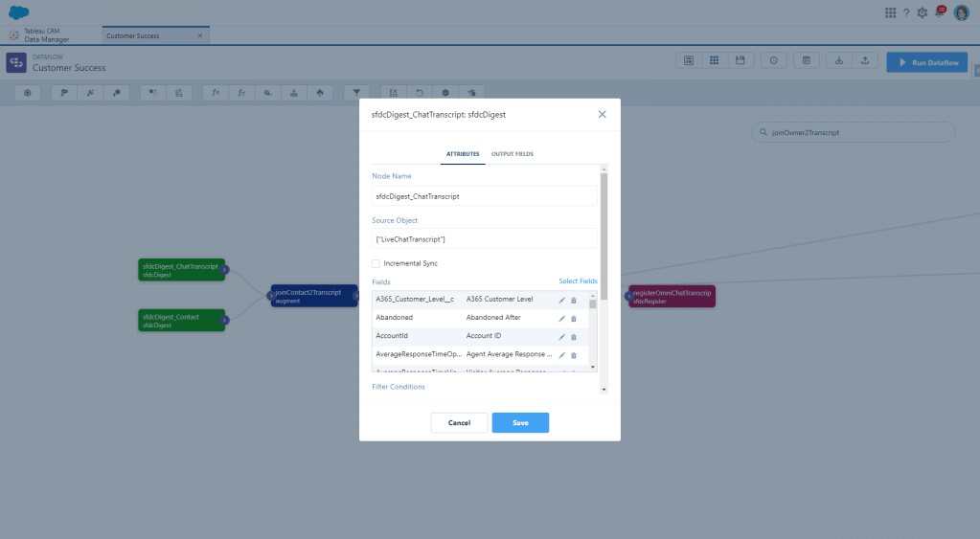Image resolution: width=980 pixels, height=539 pixels.
Task: Edit the AverageResponseTimeOperator field using pencil icon
Action: (562, 355)
